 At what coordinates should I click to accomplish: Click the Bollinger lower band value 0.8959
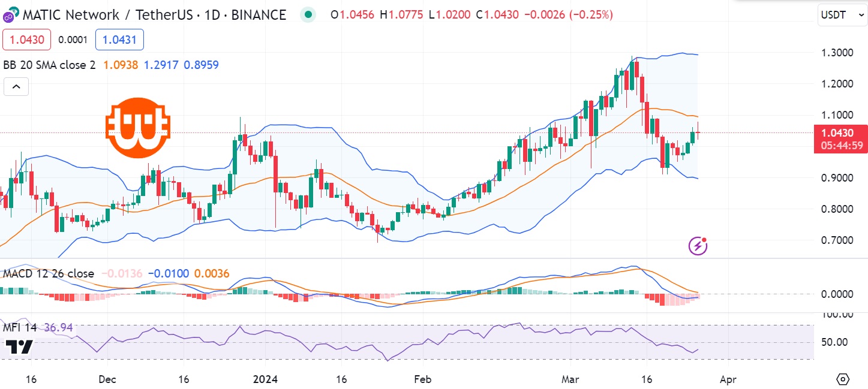click(x=202, y=65)
